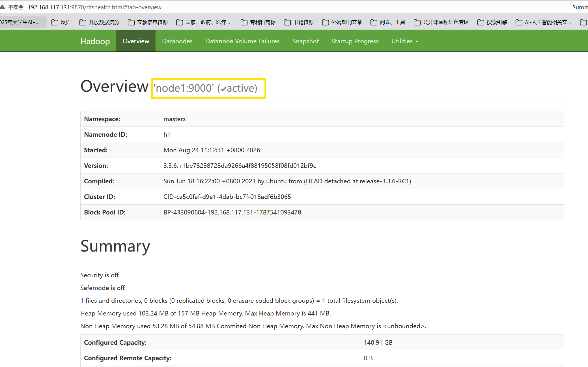Click the Cluster ID: row label
The height and width of the screenshot is (367, 588).
pyautogui.click(x=100, y=197)
